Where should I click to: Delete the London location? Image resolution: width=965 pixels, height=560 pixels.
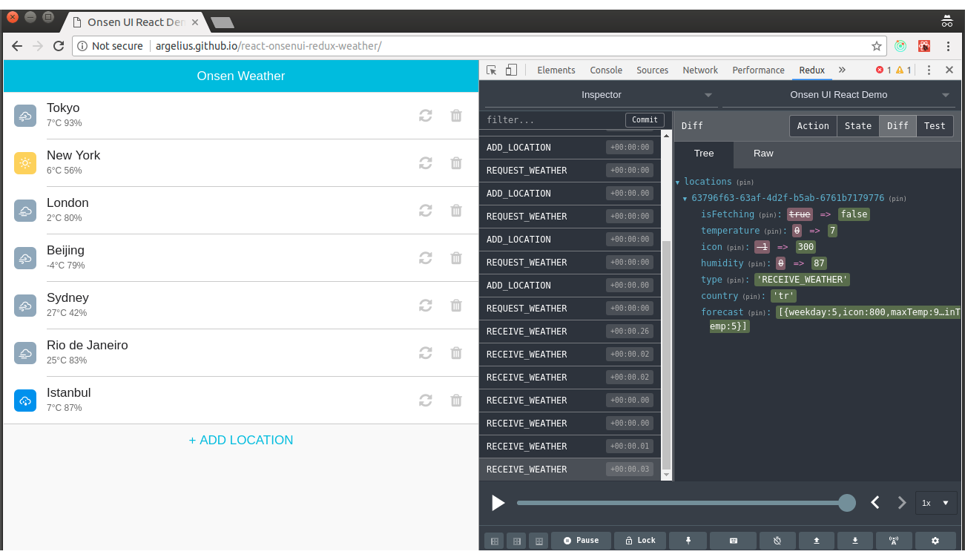point(456,211)
